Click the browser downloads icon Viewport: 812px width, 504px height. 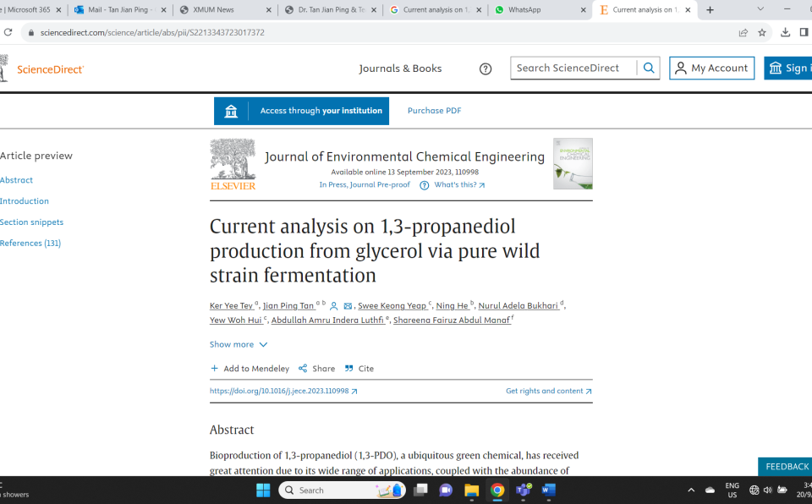[x=785, y=32]
